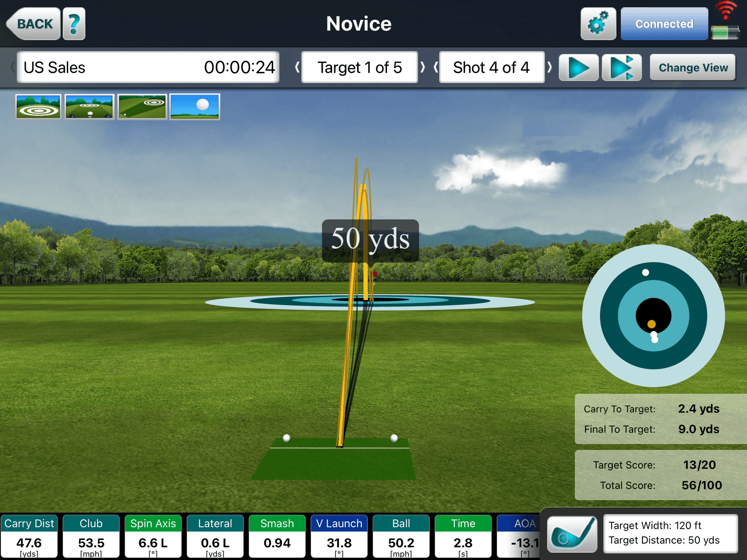Open the help question mark

point(75,23)
